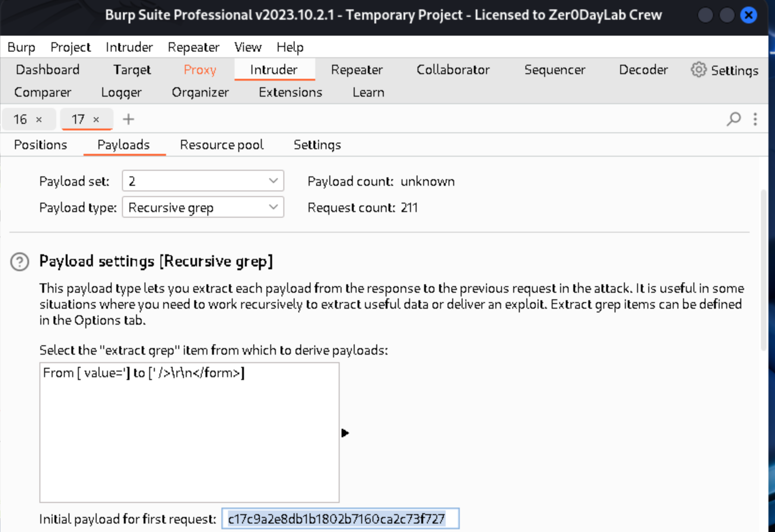This screenshot has height=532, width=775.
Task: Open the Collaborator tab
Action: pyautogui.click(x=453, y=70)
